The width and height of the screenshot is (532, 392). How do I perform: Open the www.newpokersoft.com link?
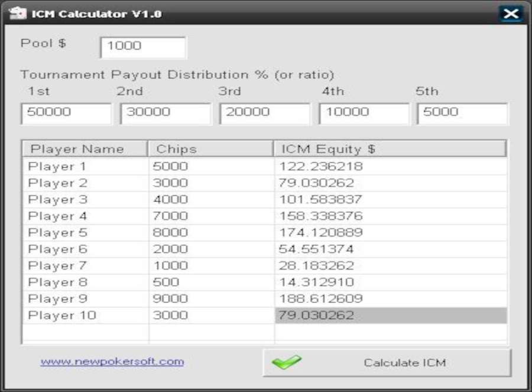click(112, 361)
